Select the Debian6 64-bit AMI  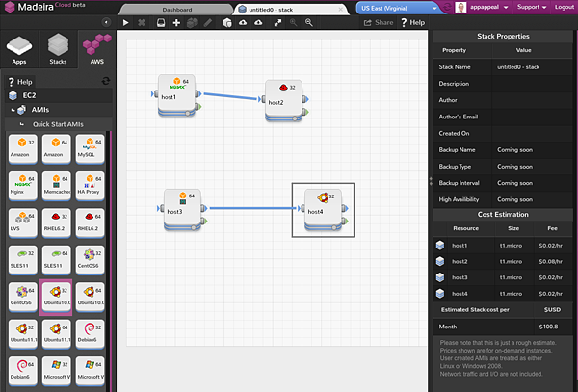tap(22, 371)
